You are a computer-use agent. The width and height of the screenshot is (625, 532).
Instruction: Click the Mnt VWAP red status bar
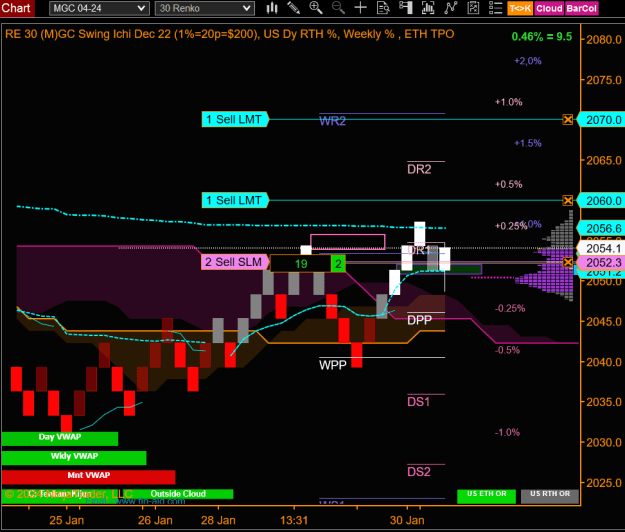pos(88,477)
